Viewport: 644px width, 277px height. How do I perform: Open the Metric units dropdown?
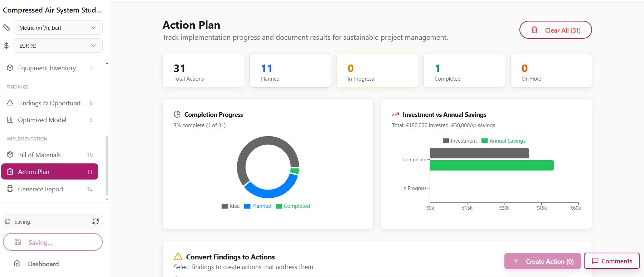tap(58, 28)
